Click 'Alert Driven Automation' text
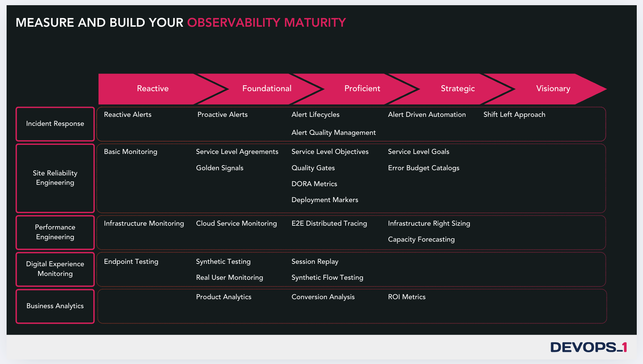The width and height of the screenshot is (643, 364). pos(427,114)
